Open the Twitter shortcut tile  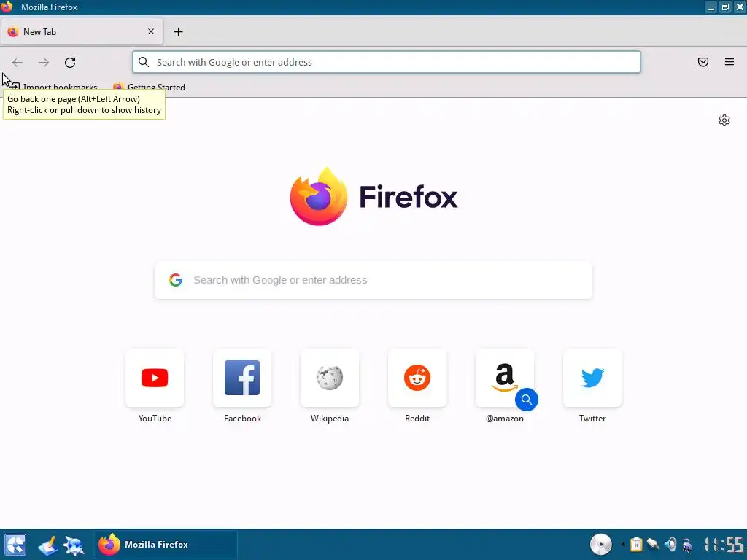click(592, 378)
